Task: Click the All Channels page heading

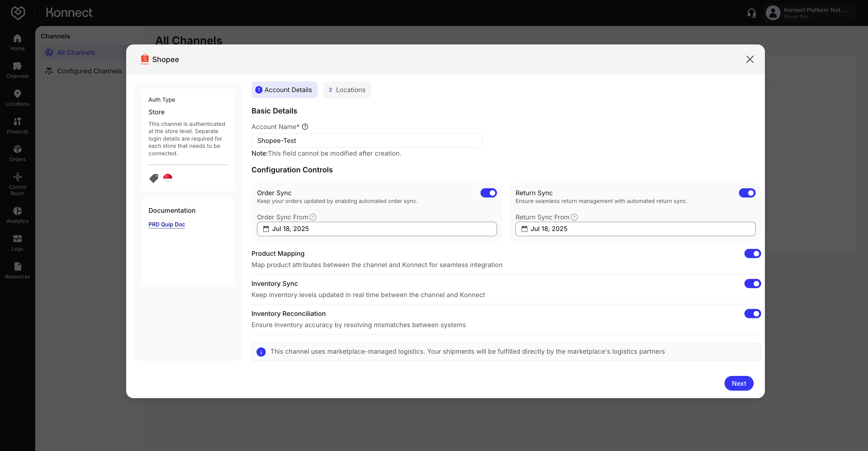Action: [188, 40]
